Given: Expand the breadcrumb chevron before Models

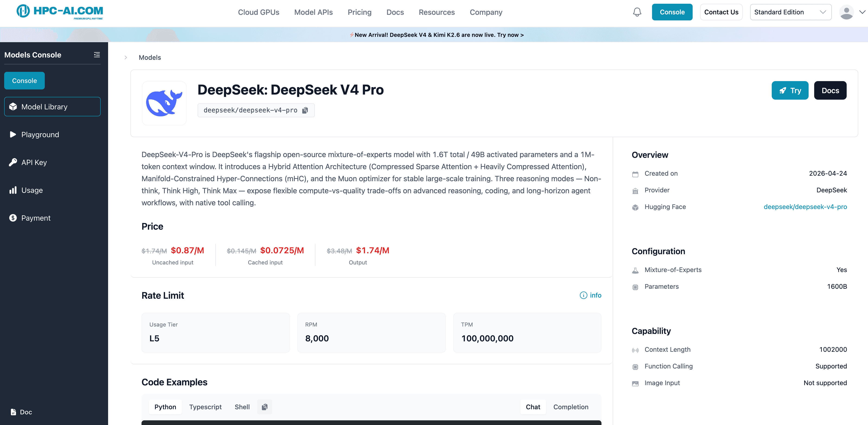Looking at the screenshot, I should click(x=126, y=57).
